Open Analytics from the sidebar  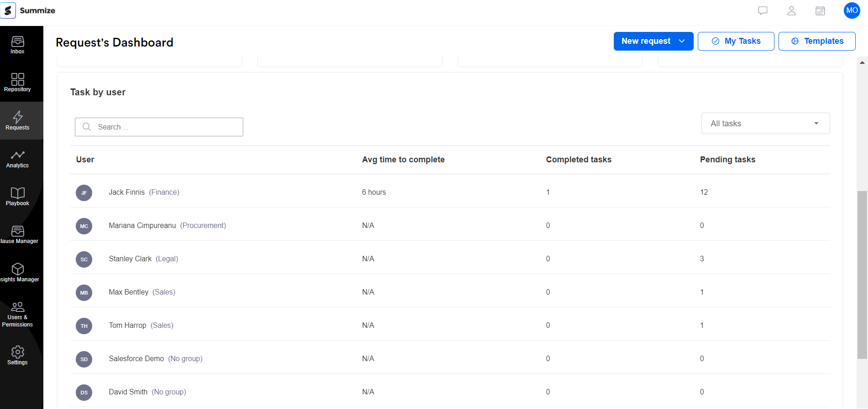[x=17, y=159]
